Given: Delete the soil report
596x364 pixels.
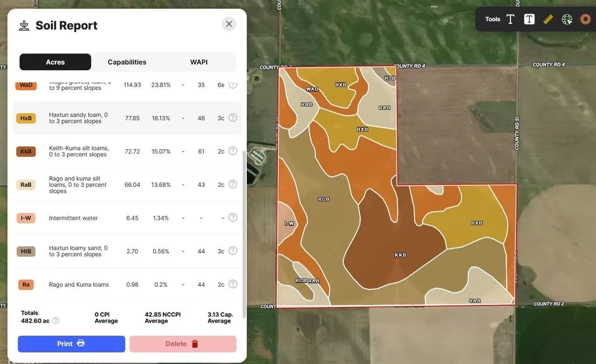Looking at the screenshot, I should 183,344.
